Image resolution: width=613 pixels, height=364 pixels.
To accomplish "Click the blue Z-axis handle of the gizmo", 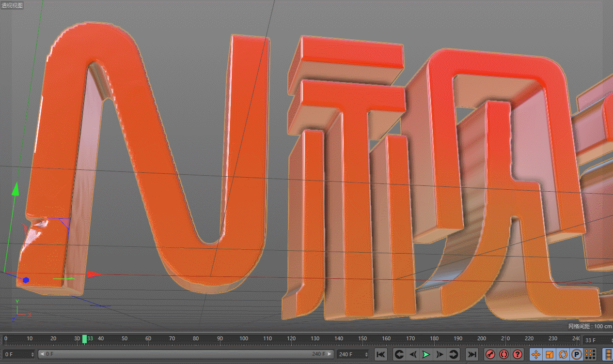I will [26, 280].
